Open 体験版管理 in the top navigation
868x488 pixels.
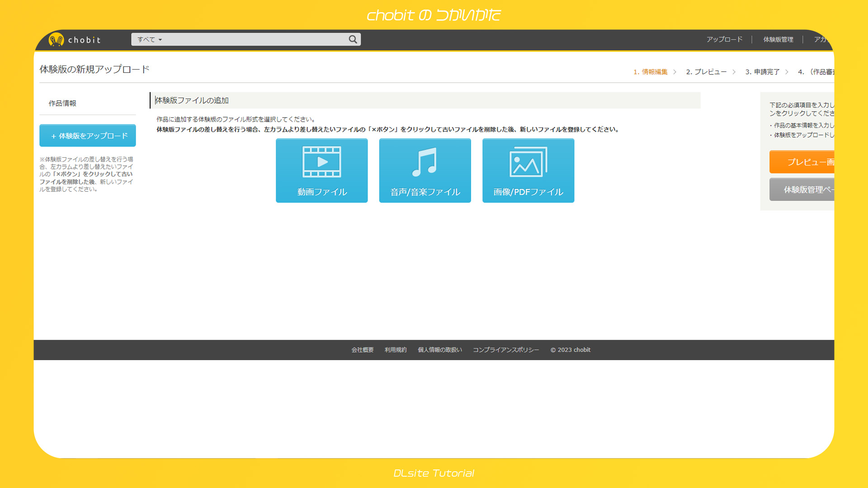coord(778,39)
